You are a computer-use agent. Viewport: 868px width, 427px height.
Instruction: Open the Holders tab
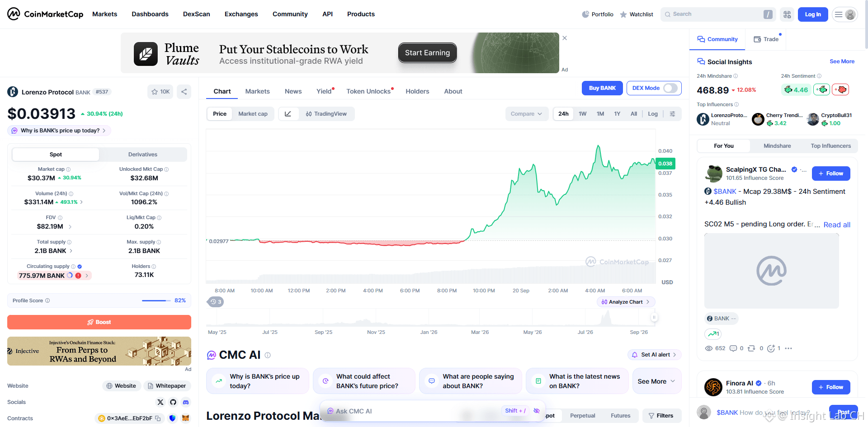(417, 91)
